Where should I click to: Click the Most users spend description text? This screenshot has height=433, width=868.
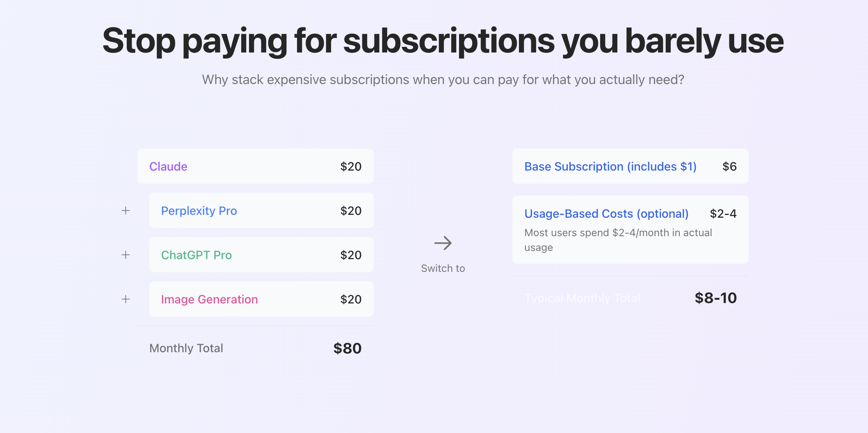618,240
